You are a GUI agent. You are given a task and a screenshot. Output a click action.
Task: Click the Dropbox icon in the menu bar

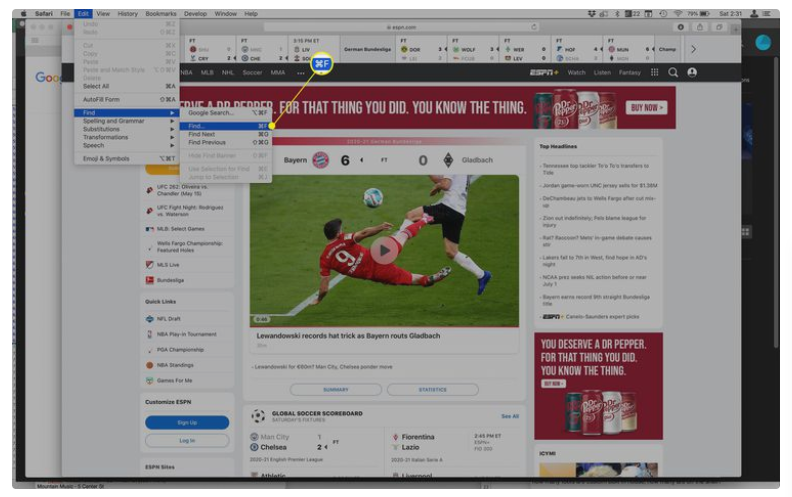tap(591, 14)
